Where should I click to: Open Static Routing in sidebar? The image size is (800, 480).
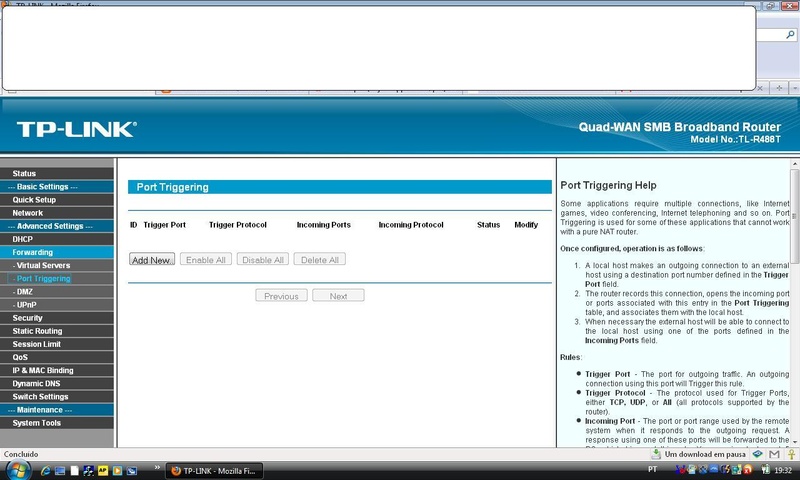click(x=57, y=331)
